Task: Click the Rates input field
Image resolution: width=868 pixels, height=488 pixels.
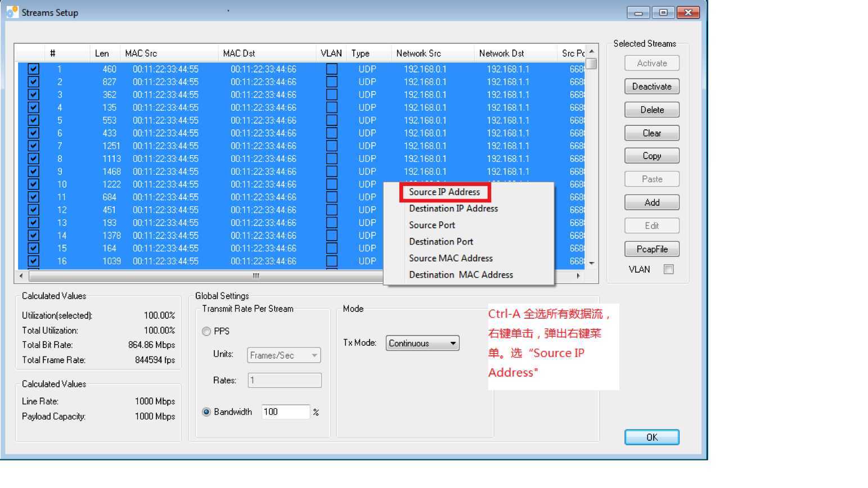Action: [x=284, y=381]
